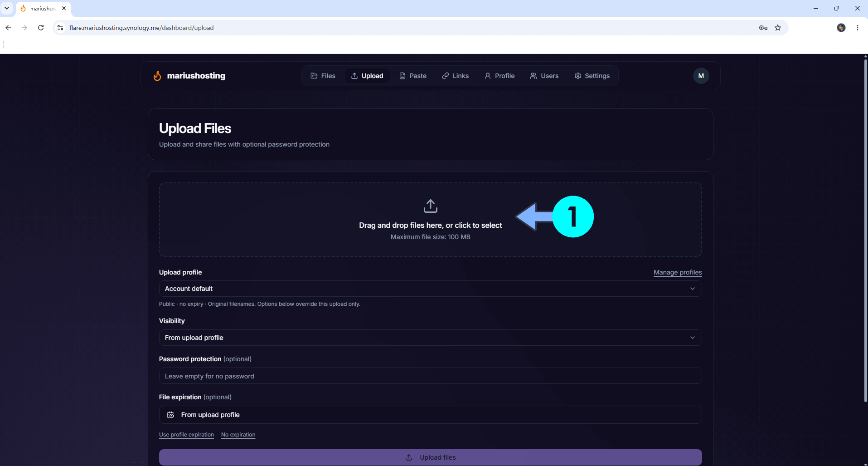Click Use profile expiration link
Screen dimensions: 868x466
186,435
